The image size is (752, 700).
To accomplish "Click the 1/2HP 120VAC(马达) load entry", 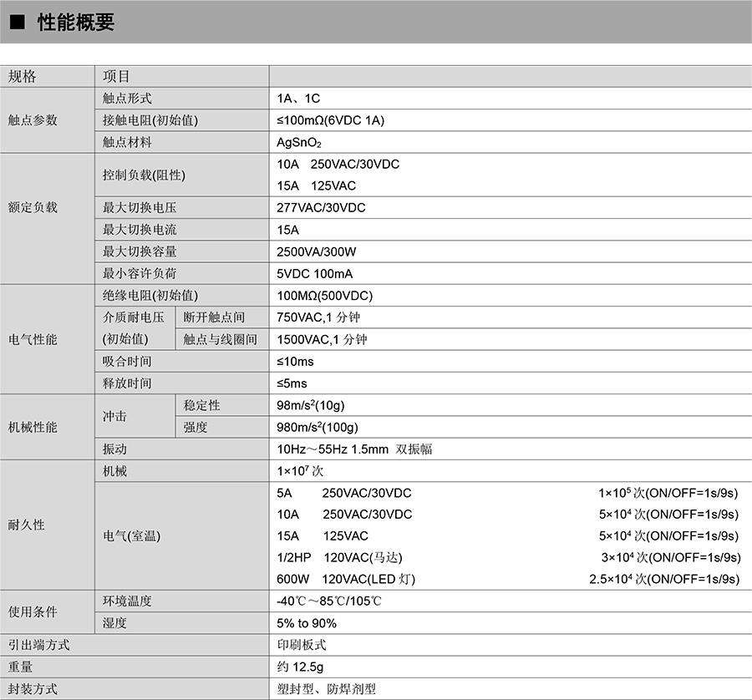I will pos(345,557).
